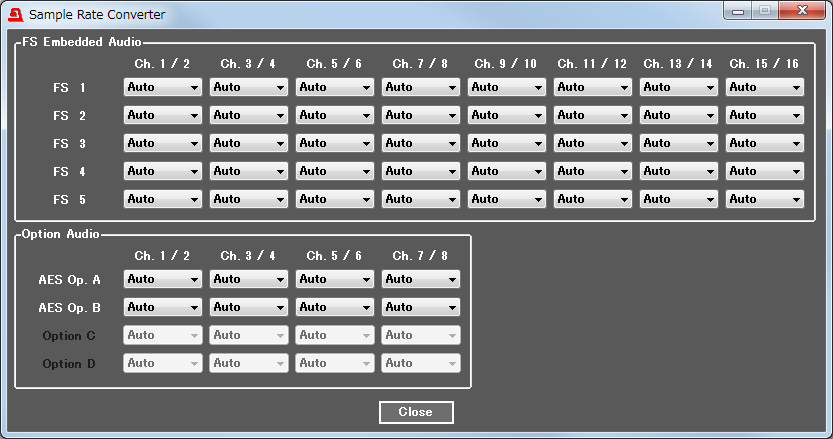Expand FS 3 Ch. 1 / 2 dropdown
Image resolution: width=833 pixels, height=439 pixels.
pyautogui.click(x=163, y=143)
